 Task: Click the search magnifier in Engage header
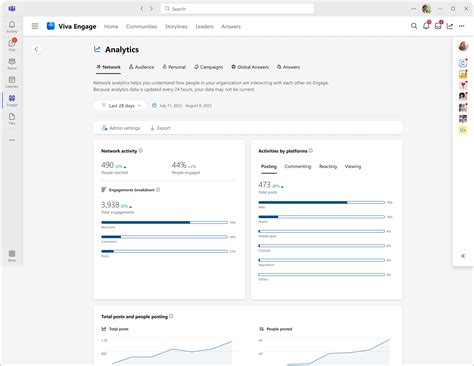[x=414, y=26]
